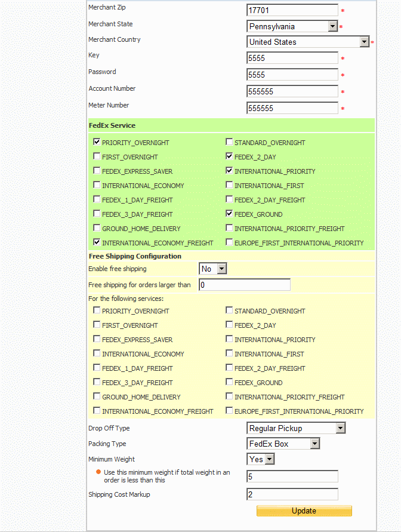Image resolution: width=401 pixels, height=532 pixels.
Task: Check GROUND_HOME_DELIVERY in FedEx Service section
Action: (x=97, y=227)
